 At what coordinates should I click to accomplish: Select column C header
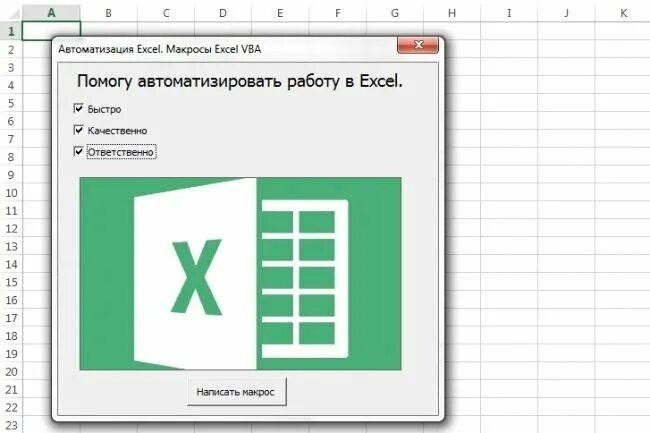(166, 13)
